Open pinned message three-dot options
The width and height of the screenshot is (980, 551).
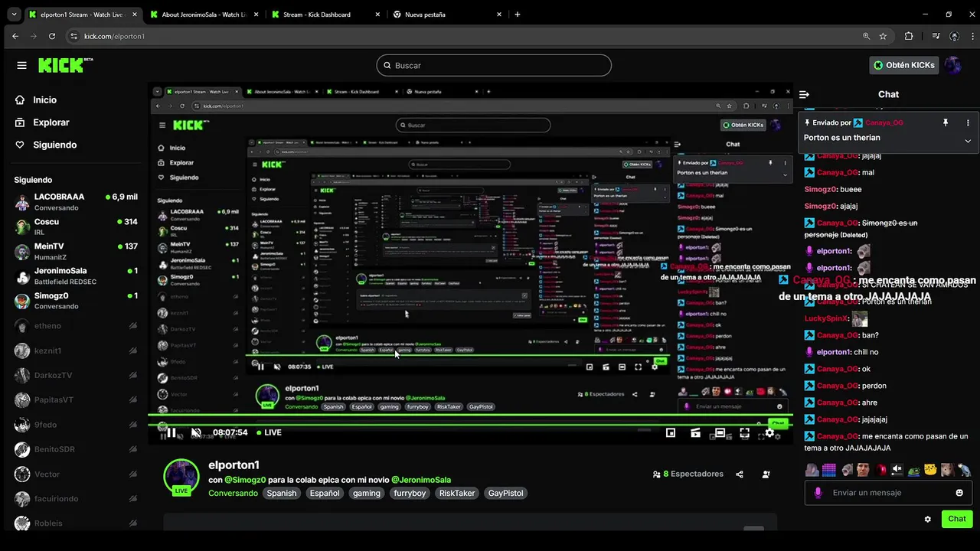tap(968, 122)
